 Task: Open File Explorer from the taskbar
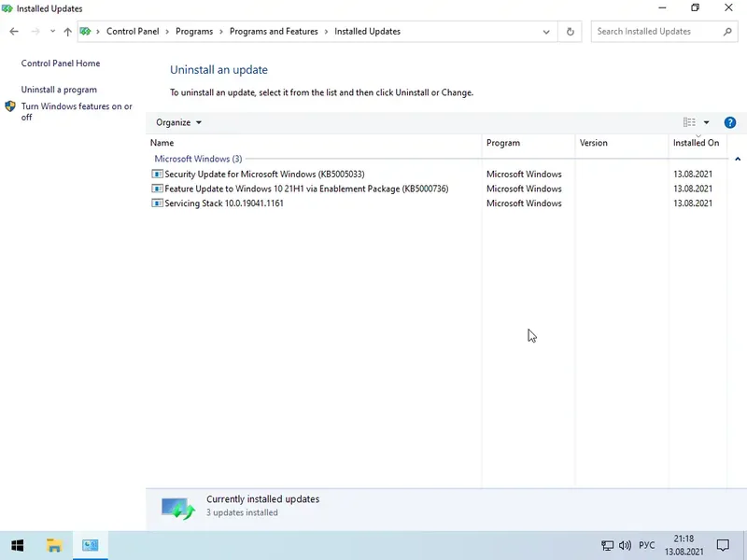[x=54, y=545]
